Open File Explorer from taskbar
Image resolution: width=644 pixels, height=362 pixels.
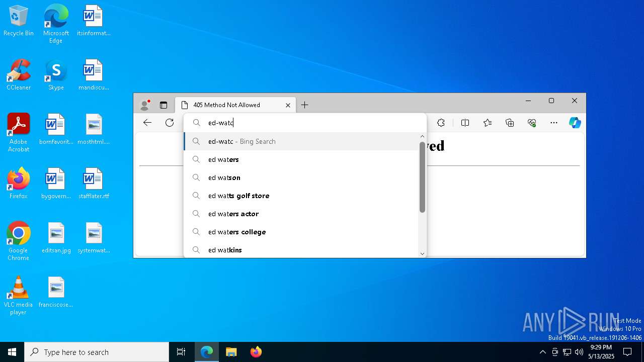point(231,352)
